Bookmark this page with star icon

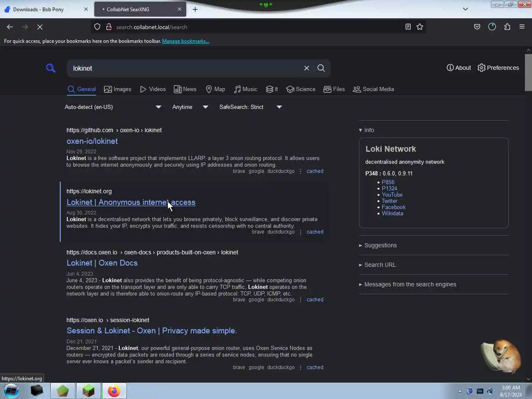tap(420, 27)
